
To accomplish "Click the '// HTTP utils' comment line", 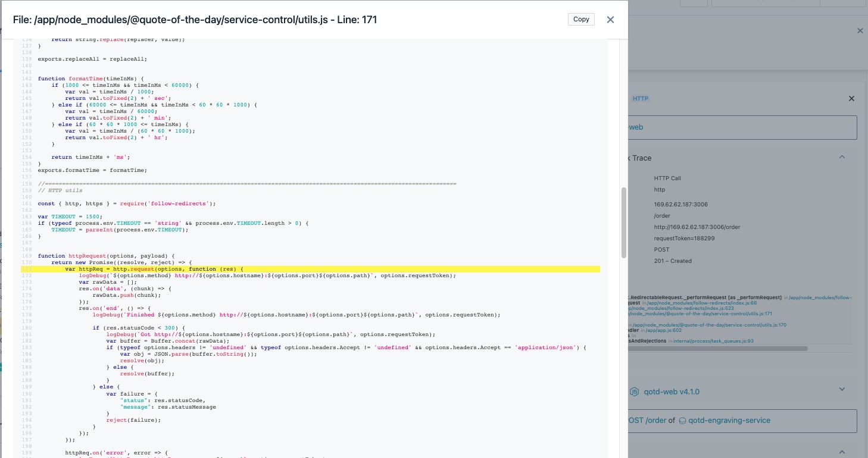I will tap(60, 190).
